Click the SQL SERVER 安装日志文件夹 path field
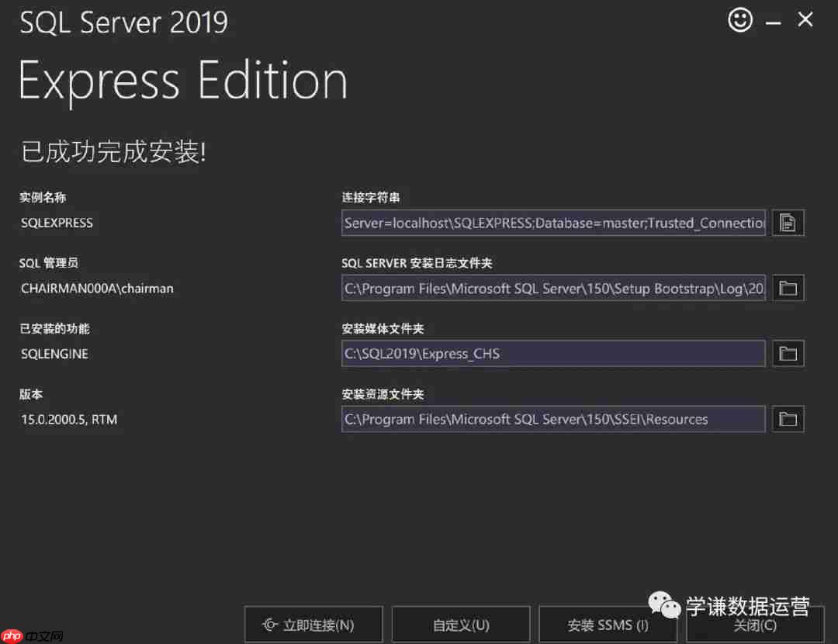The image size is (838, 644). point(552,288)
